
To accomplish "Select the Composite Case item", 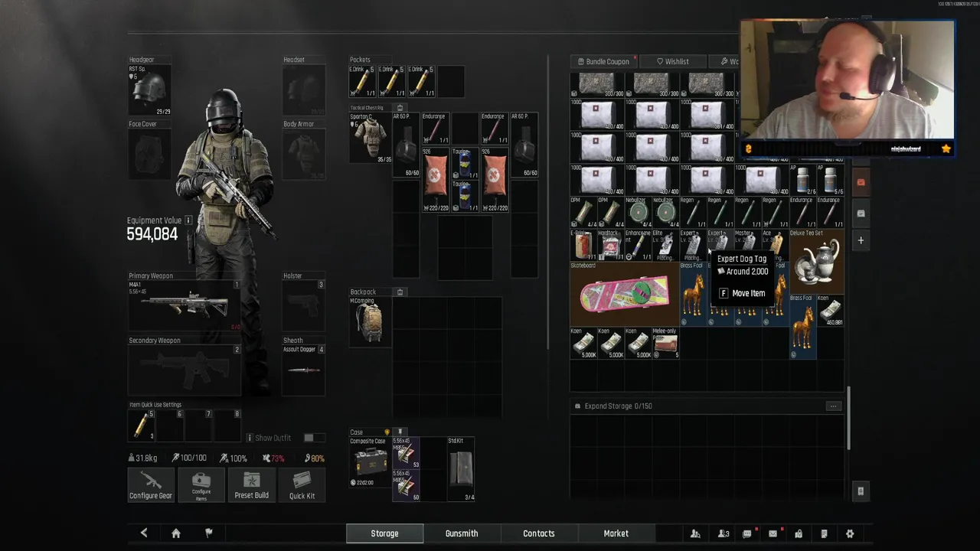I will coord(371,462).
